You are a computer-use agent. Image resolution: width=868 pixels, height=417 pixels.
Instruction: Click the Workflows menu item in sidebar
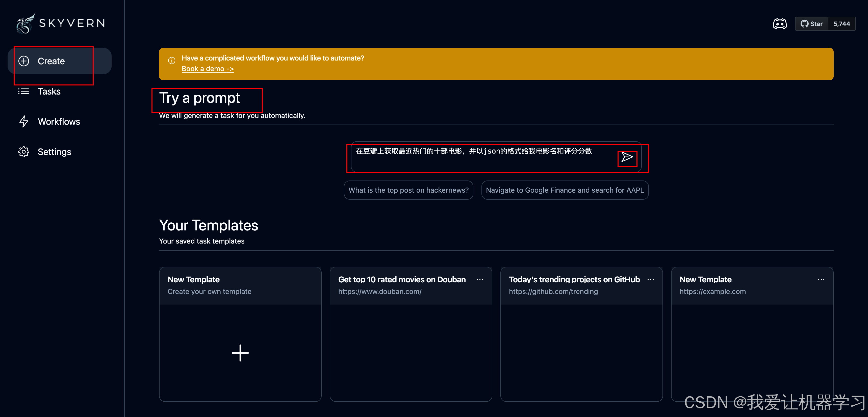point(58,121)
